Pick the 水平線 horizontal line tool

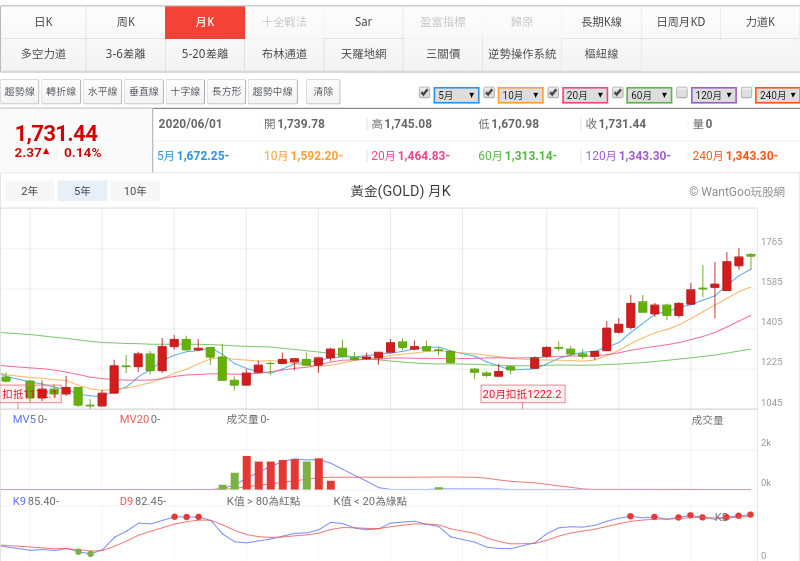[x=102, y=92]
